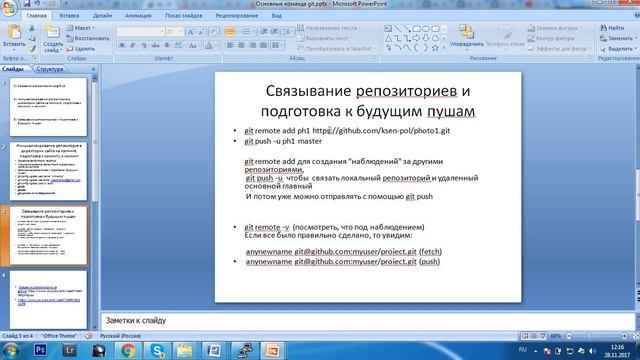The height and width of the screenshot is (360, 640).
Task: Increase list indent level
Action: pos(275,32)
